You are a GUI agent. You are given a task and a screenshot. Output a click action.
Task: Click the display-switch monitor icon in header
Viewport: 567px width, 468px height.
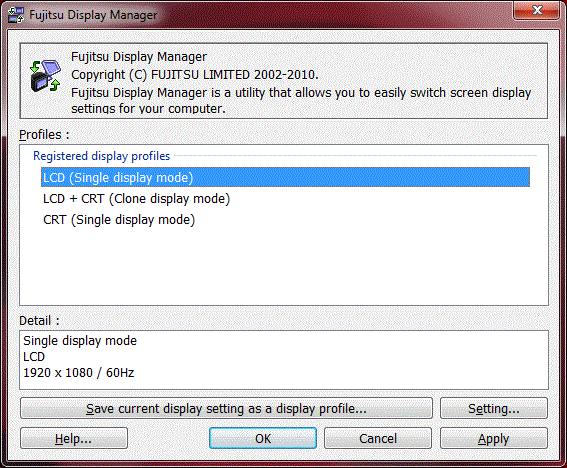pos(45,76)
